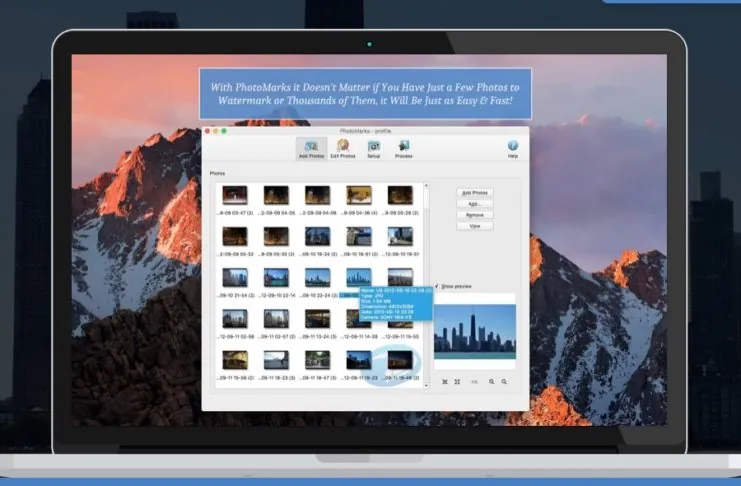Select the circled night photo thumbnail 09-11 18-48
741x486 pixels.
(x=400, y=360)
